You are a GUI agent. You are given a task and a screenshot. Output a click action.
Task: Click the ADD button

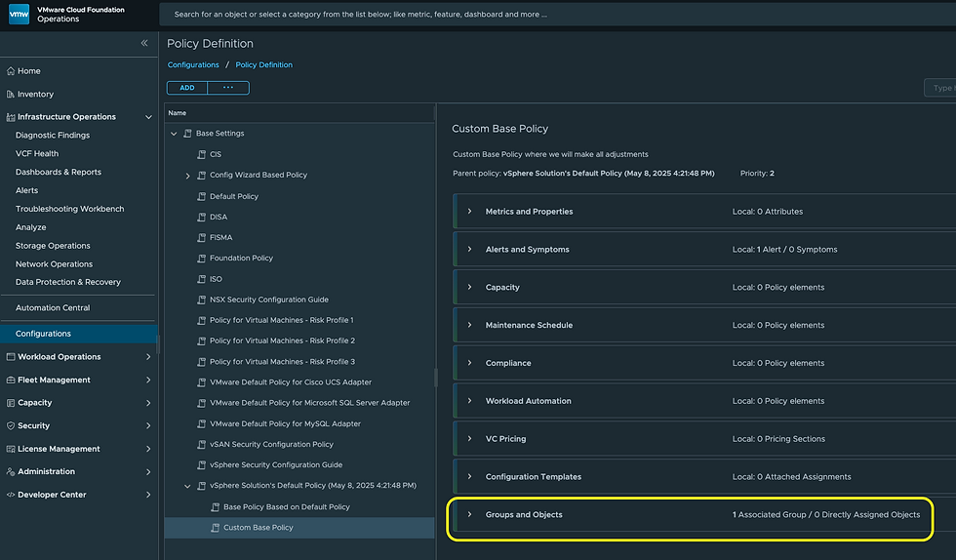(x=187, y=88)
